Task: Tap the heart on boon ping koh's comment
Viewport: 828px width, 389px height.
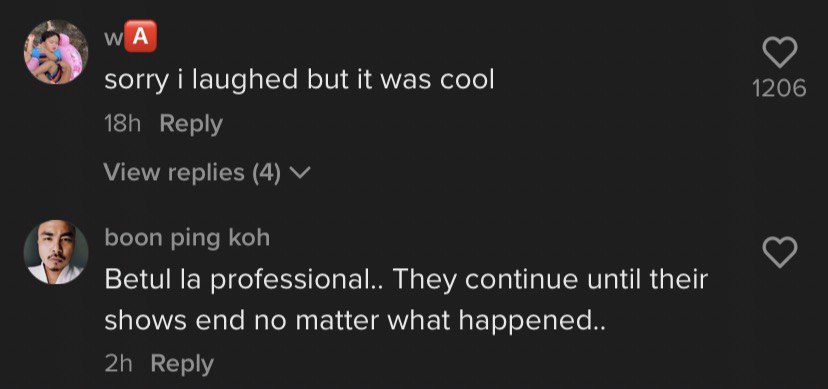Action: pos(779,252)
